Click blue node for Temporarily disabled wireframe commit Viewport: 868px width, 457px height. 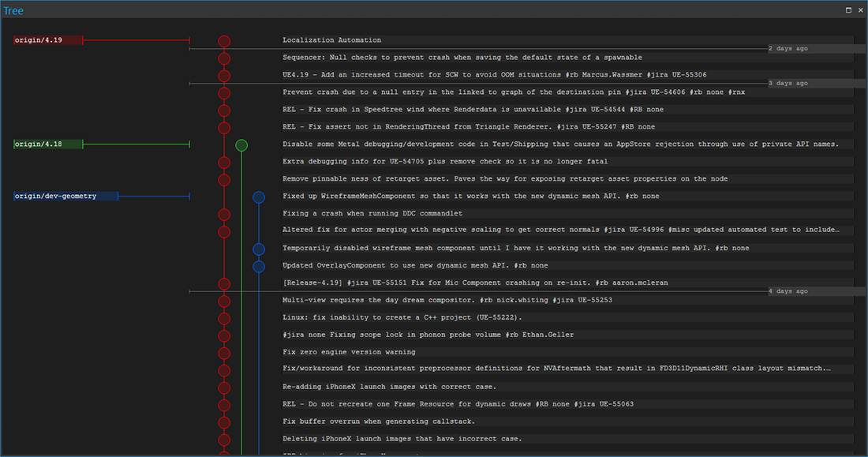coord(259,249)
